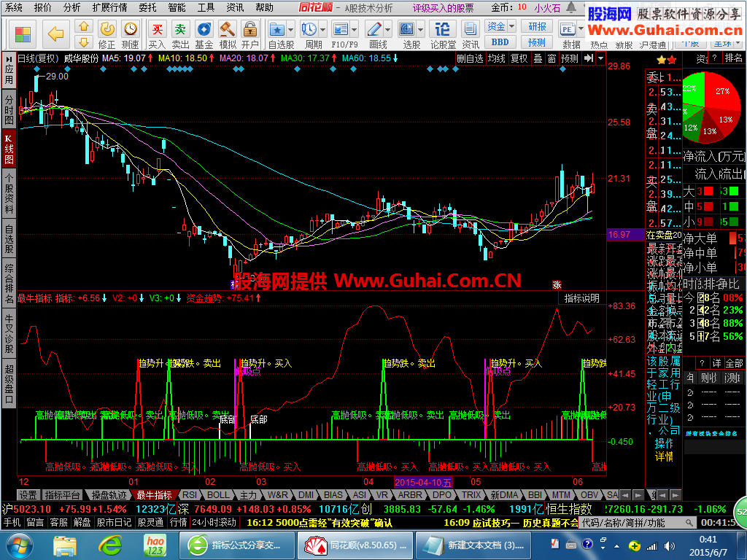Show hidden tray icons arrow
Image resolution: width=747 pixels, height=560 pixels.
(x=616, y=545)
